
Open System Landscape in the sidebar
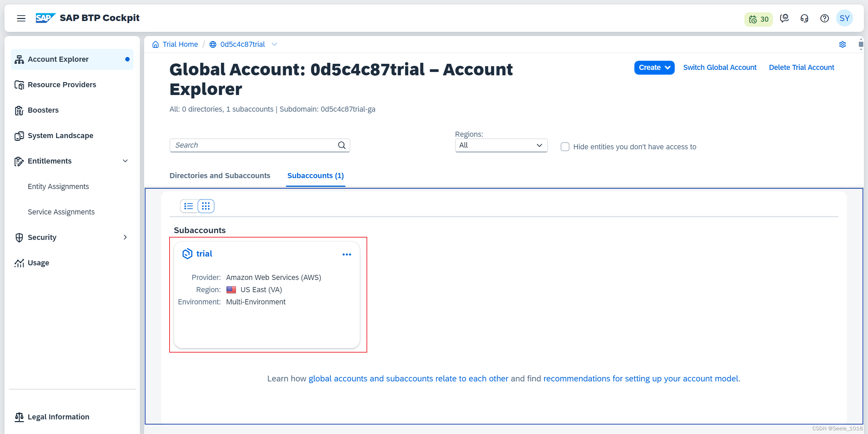click(72, 136)
